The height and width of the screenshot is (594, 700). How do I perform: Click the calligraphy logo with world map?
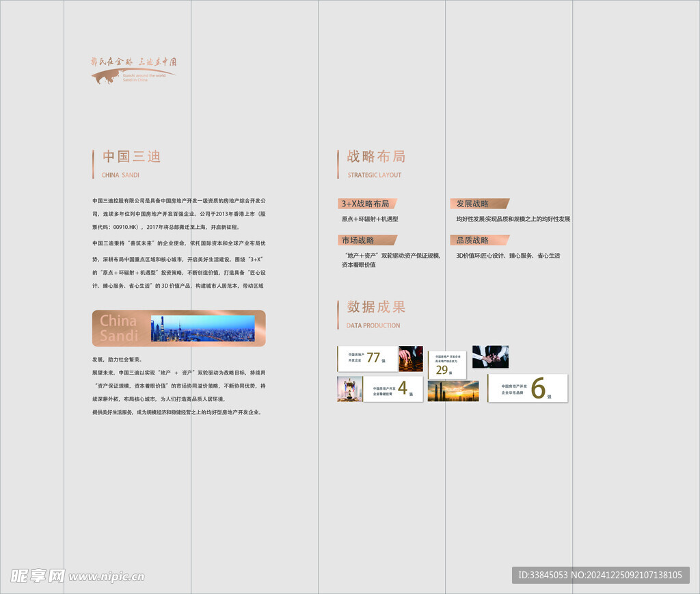[133, 70]
